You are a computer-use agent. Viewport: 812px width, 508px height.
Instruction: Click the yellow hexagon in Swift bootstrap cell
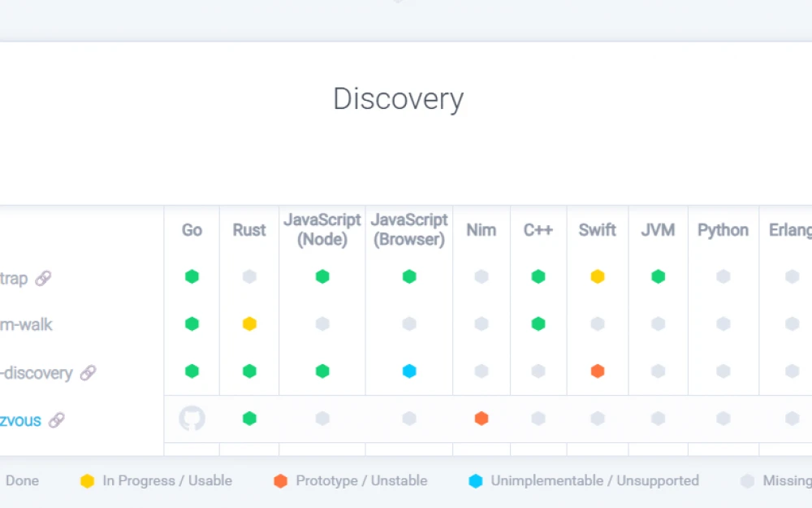coord(598,277)
